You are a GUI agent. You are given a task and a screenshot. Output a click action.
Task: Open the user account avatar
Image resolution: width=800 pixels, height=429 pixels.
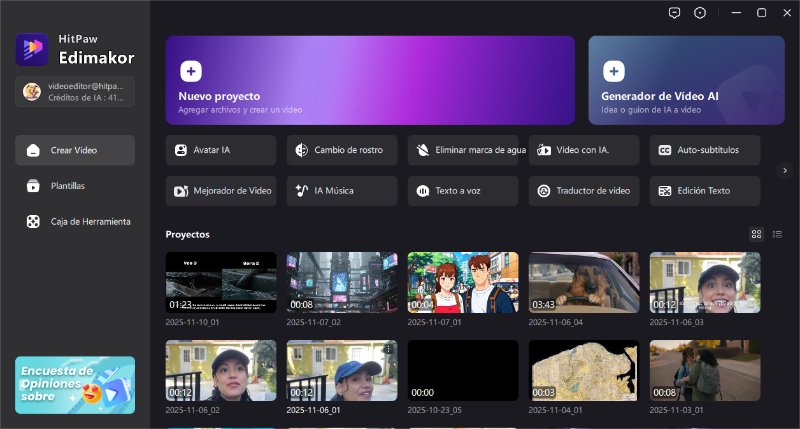32,92
